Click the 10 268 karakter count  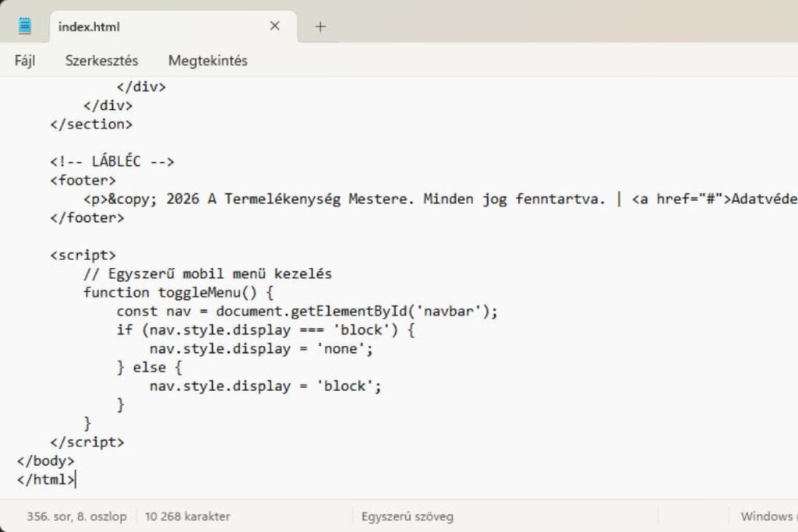[187, 516]
